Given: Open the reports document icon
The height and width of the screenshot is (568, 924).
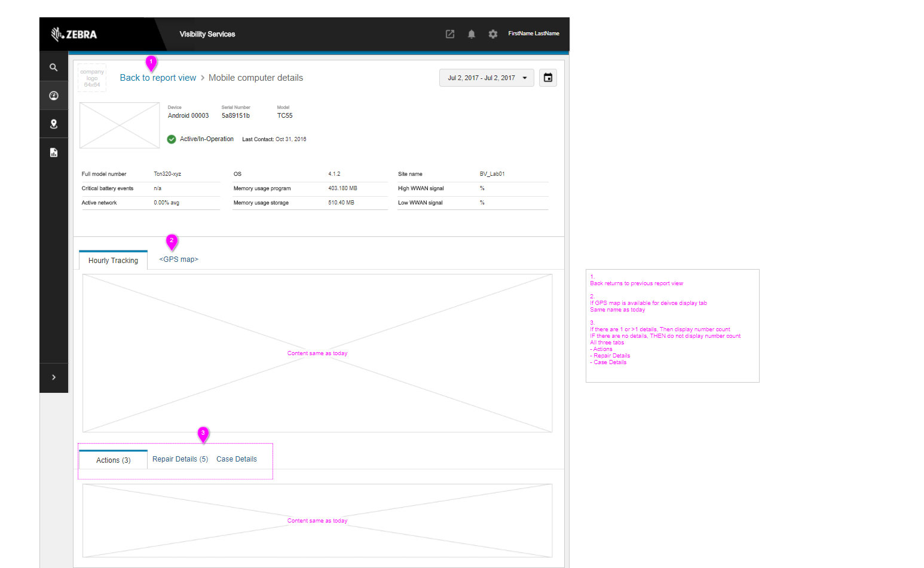Looking at the screenshot, I should click(x=54, y=152).
